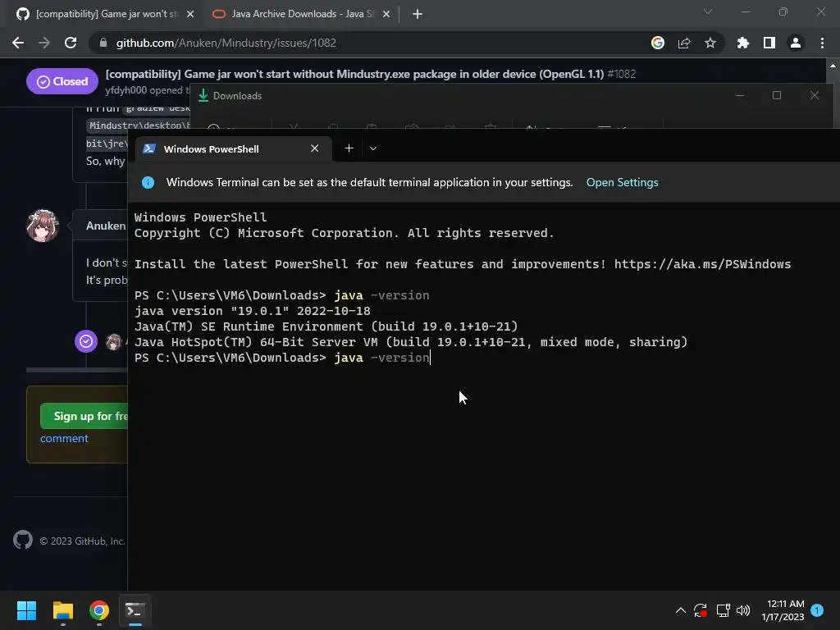Click the info icon in terminal banner

click(148, 182)
